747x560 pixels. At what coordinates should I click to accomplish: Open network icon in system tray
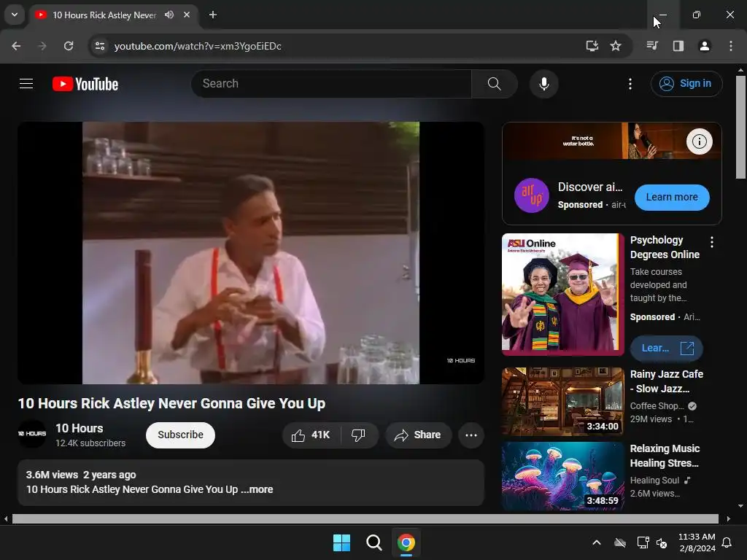point(643,542)
